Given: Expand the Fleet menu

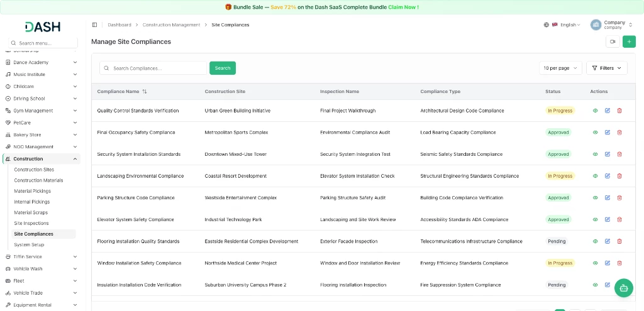Looking at the screenshot, I should (42, 281).
